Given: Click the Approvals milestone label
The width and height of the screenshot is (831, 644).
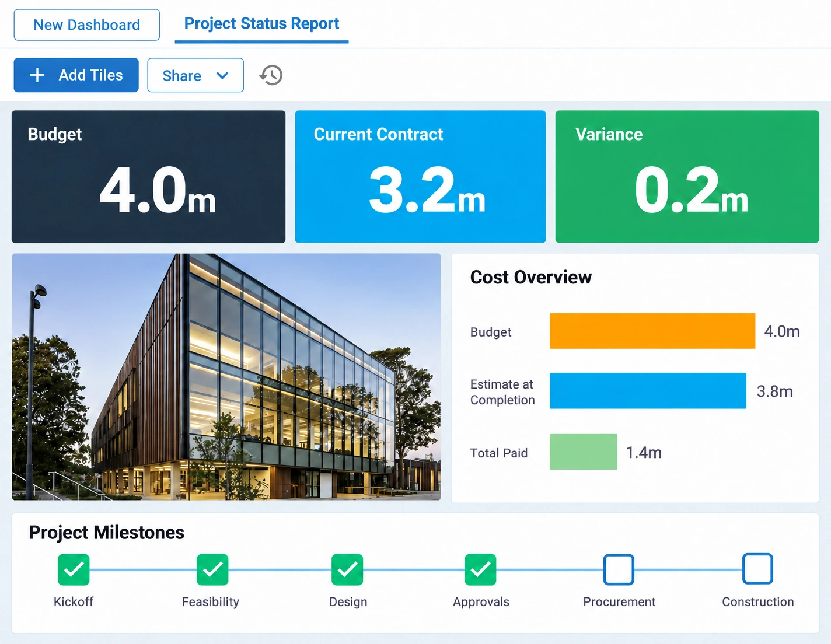Looking at the screenshot, I should click(x=481, y=602).
